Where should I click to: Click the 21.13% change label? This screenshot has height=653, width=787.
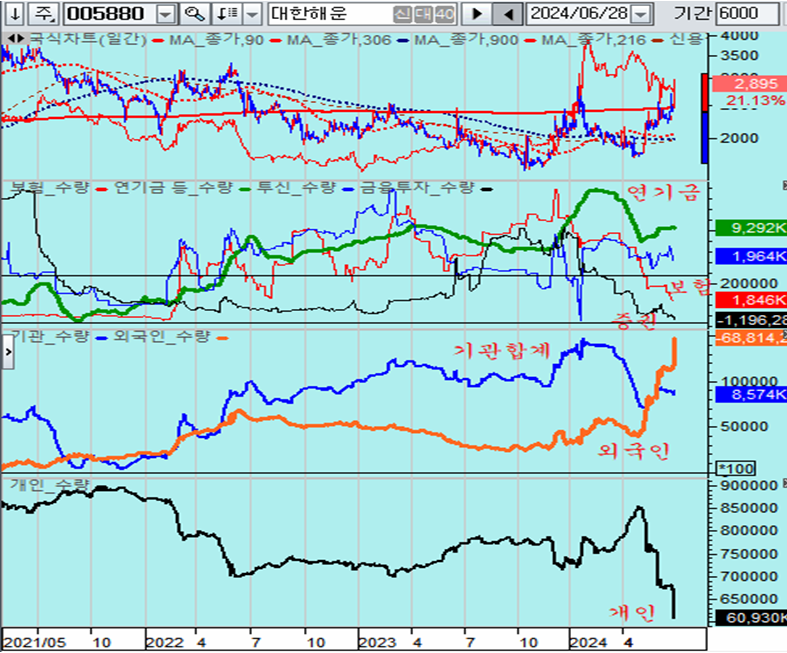coord(754,100)
